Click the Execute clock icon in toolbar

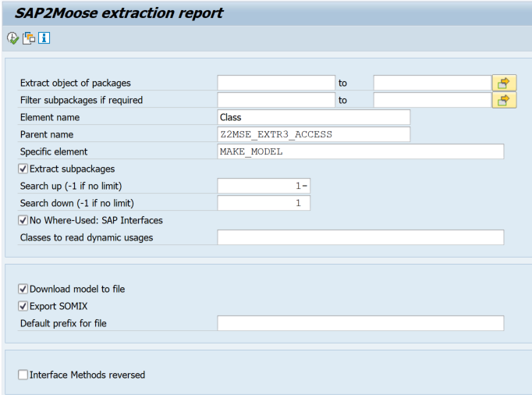coord(13,38)
